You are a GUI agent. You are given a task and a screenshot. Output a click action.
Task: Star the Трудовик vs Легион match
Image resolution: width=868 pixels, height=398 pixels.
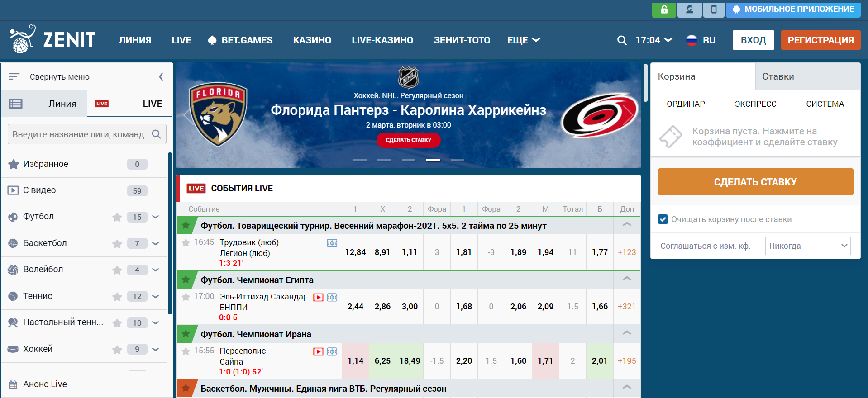[x=186, y=242]
